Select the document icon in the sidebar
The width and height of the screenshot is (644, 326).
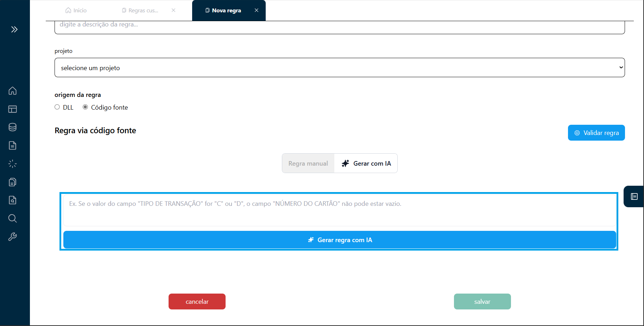click(x=12, y=145)
